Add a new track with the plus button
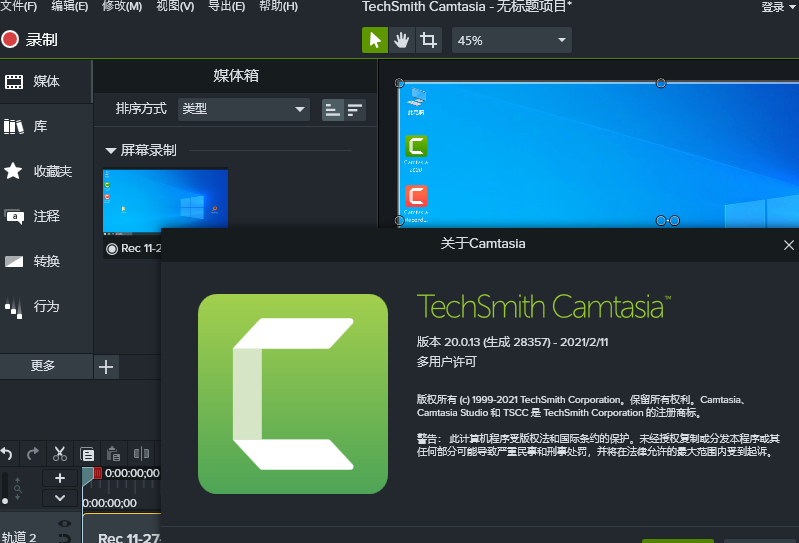Viewport: 799px width, 543px height. (60, 478)
